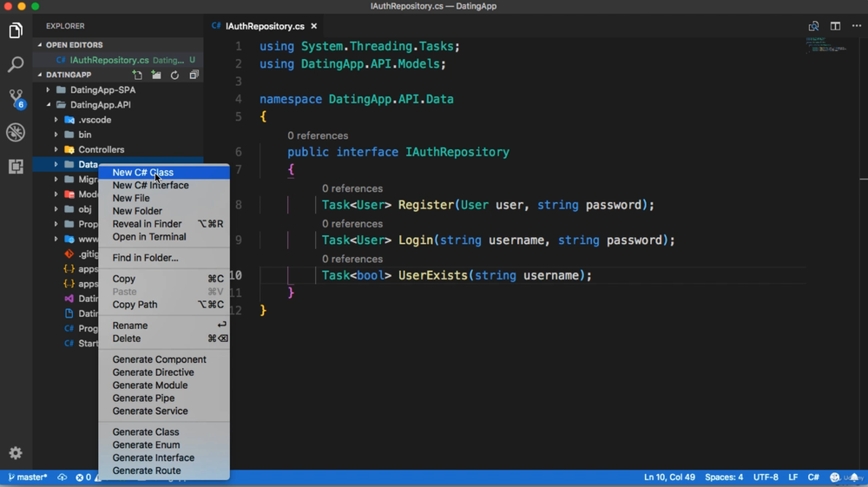Image resolution: width=868 pixels, height=487 pixels.
Task: Choose Delete from context menu
Action: point(164,339)
